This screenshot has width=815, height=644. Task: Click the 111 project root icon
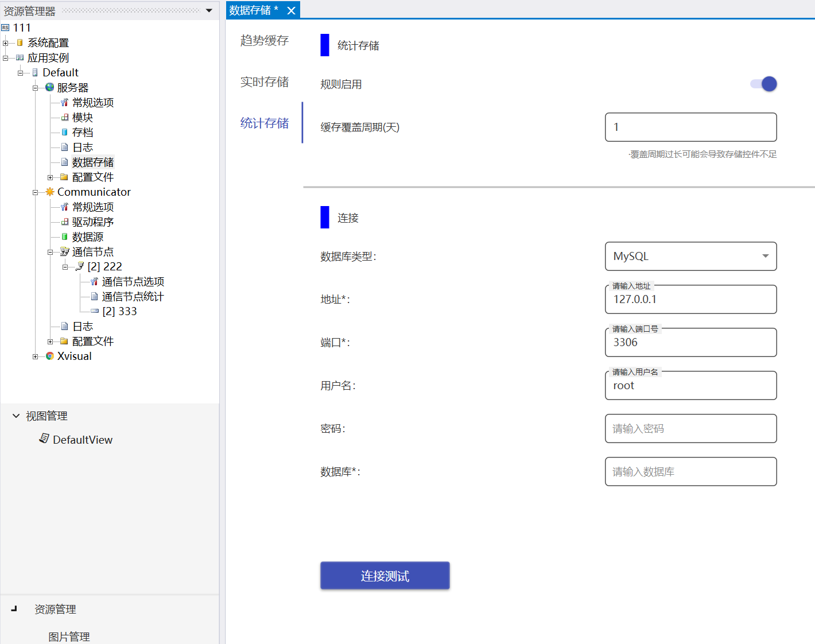[5, 28]
